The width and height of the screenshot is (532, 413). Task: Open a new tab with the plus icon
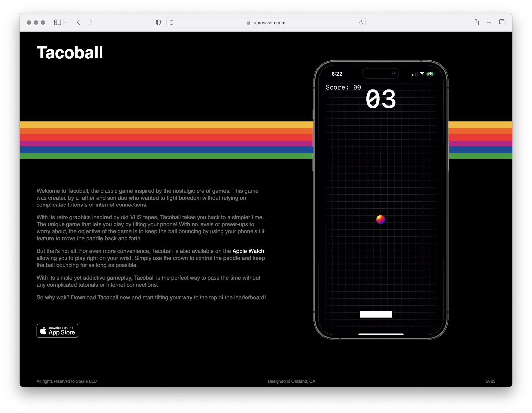point(489,22)
